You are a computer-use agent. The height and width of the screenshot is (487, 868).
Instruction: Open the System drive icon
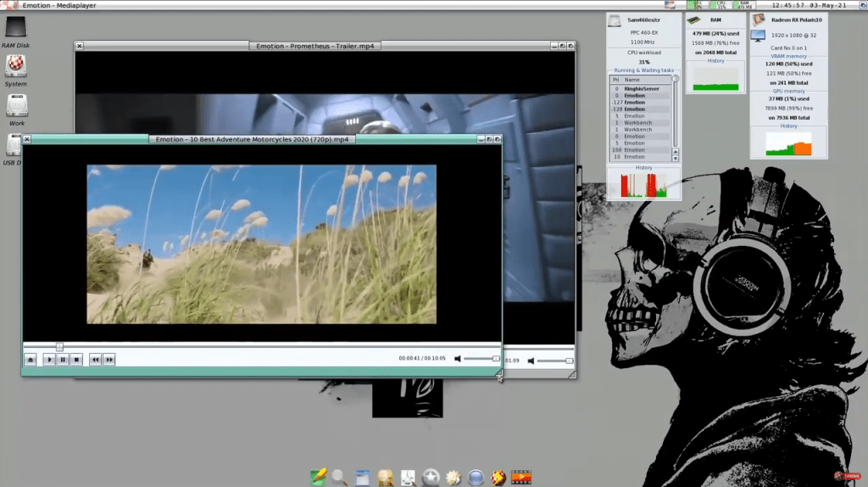[x=15, y=66]
